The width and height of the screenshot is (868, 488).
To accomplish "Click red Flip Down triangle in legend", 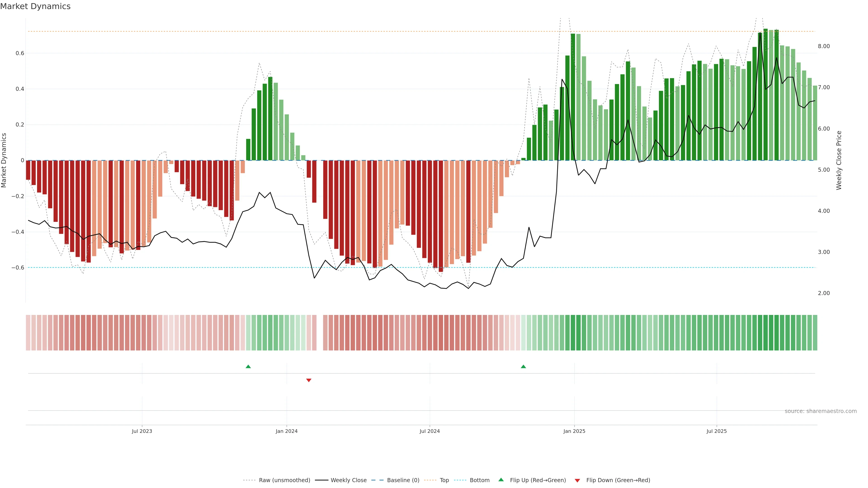I will click(577, 481).
